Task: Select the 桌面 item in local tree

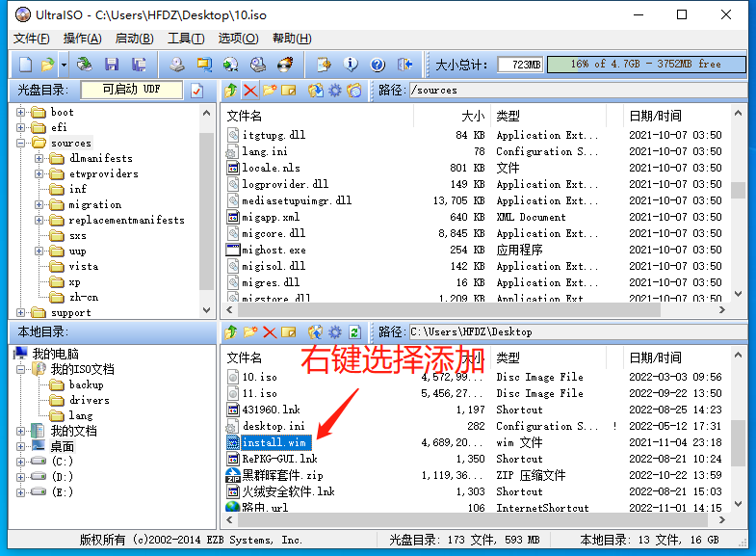Action: (63, 446)
